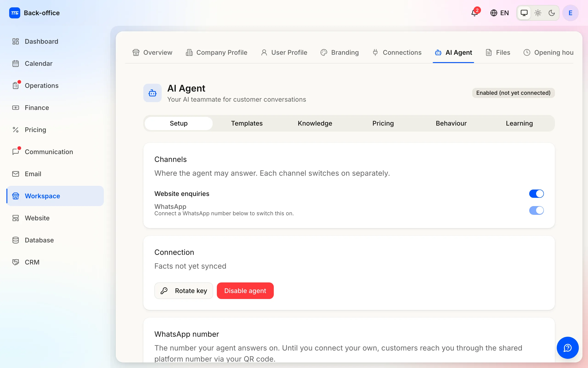The height and width of the screenshot is (368, 588).
Task: Open Calendar from sidebar
Action: tap(55, 63)
